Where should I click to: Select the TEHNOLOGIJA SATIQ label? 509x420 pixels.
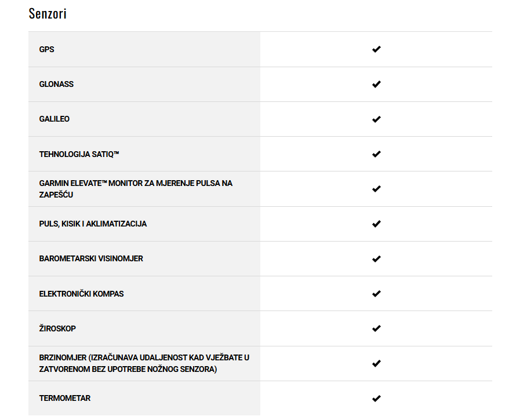tap(79, 154)
